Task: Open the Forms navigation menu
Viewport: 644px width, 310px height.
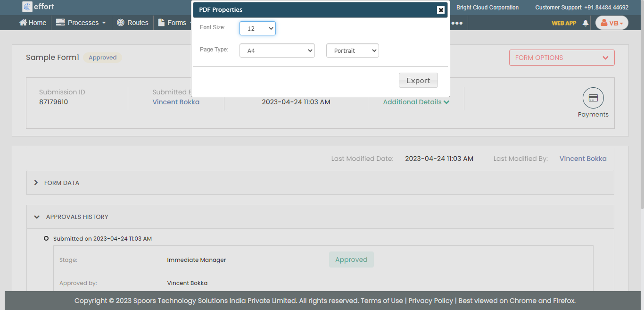Action: coord(174,23)
